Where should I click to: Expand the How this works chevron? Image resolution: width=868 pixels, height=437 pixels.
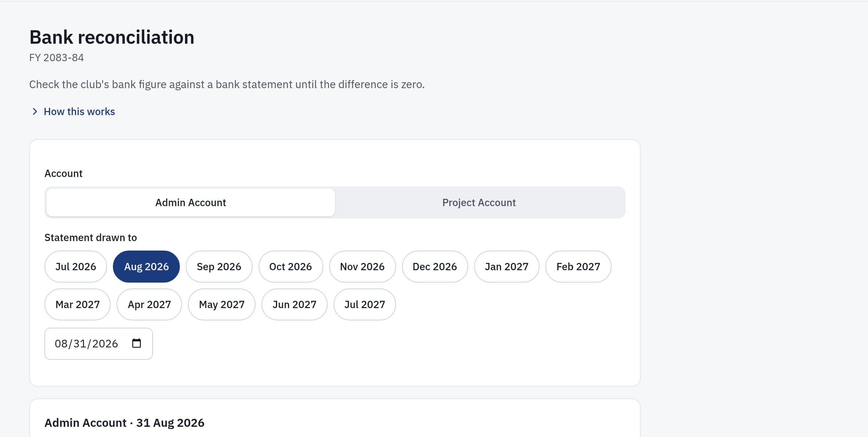click(x=35, y=111)
